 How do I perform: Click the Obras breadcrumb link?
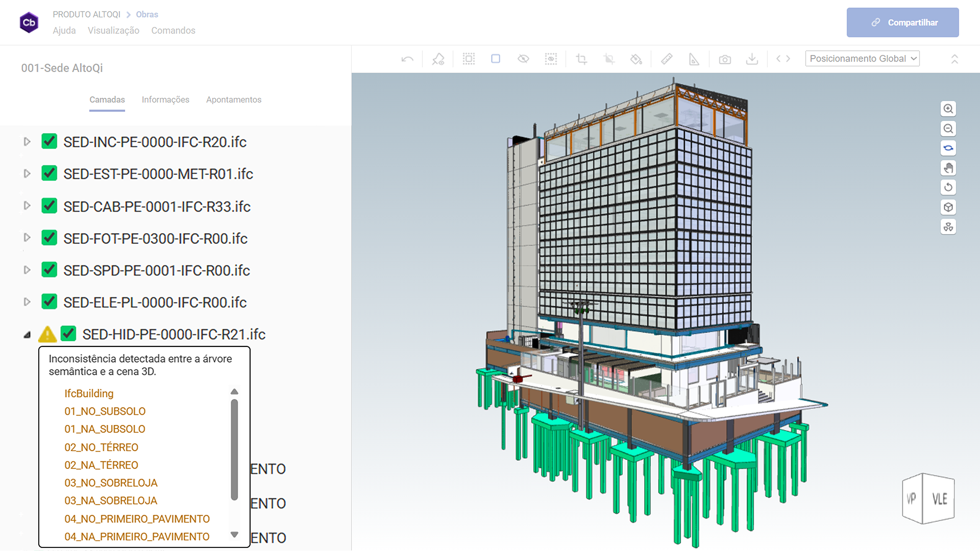point(147,14)
